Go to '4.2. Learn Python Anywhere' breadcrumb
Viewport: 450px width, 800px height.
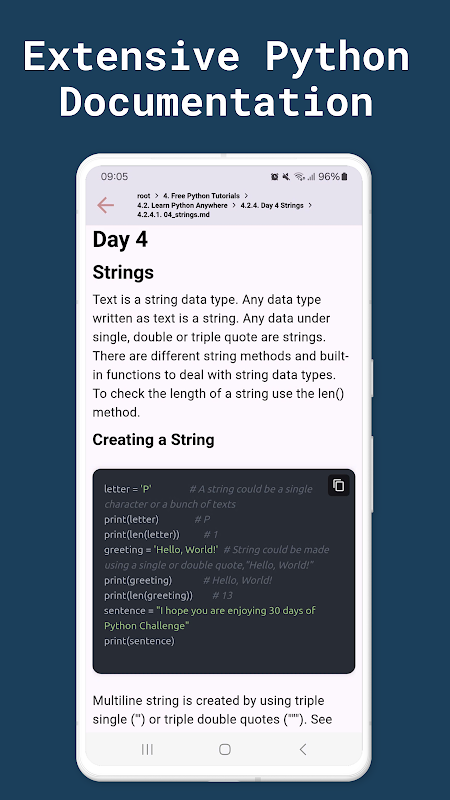[x=182, y=205]
